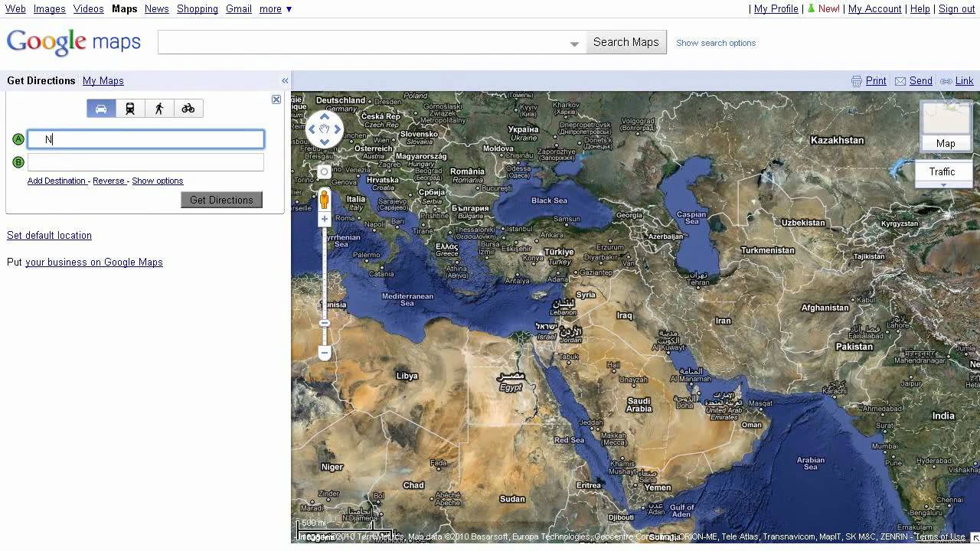
Task: Click the Print text link
Action: tap(876, 81)
